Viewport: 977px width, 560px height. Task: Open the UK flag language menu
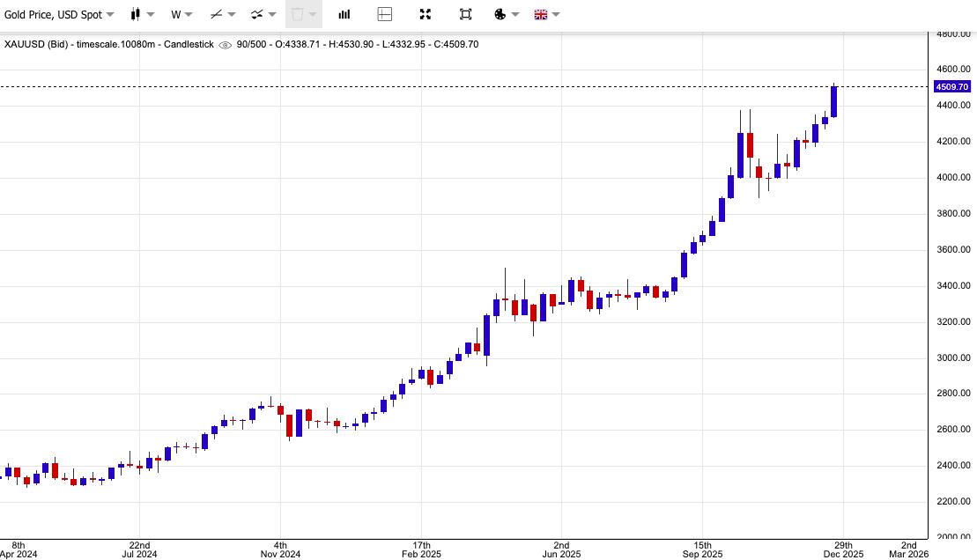[541, 14]
